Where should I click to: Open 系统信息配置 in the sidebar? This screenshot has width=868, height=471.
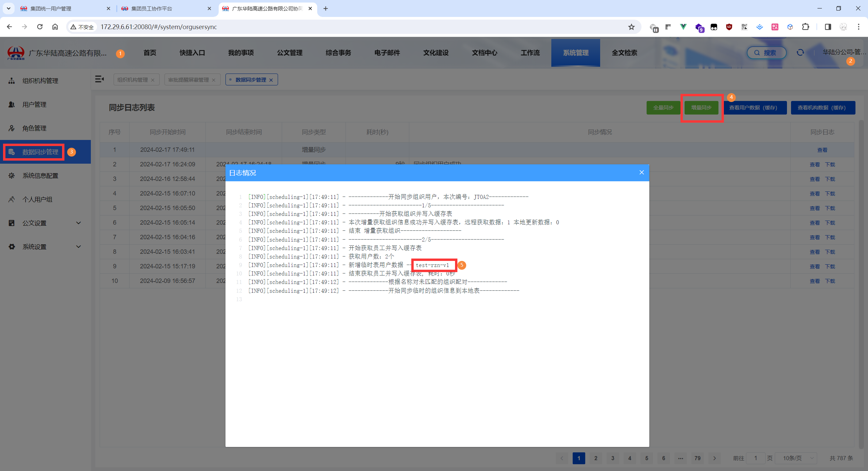click(40, 176)
